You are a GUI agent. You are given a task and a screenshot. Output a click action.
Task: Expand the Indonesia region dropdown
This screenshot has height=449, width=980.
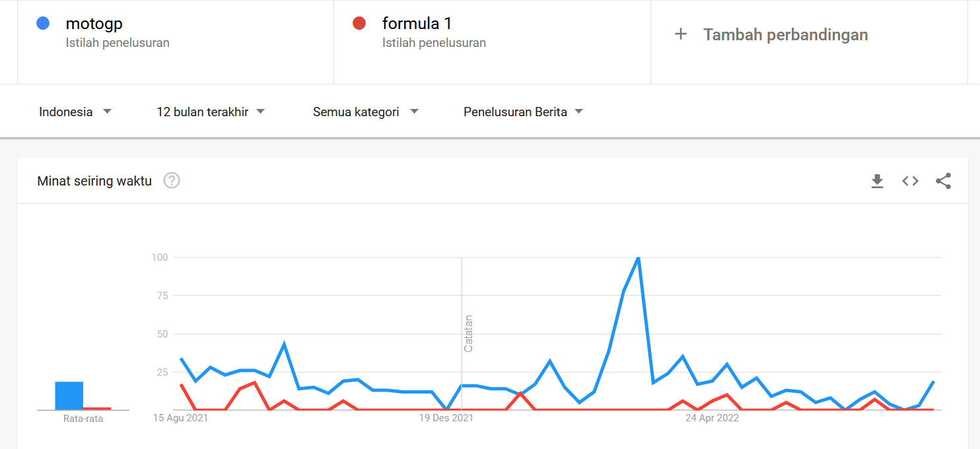(x=75, y=112)
